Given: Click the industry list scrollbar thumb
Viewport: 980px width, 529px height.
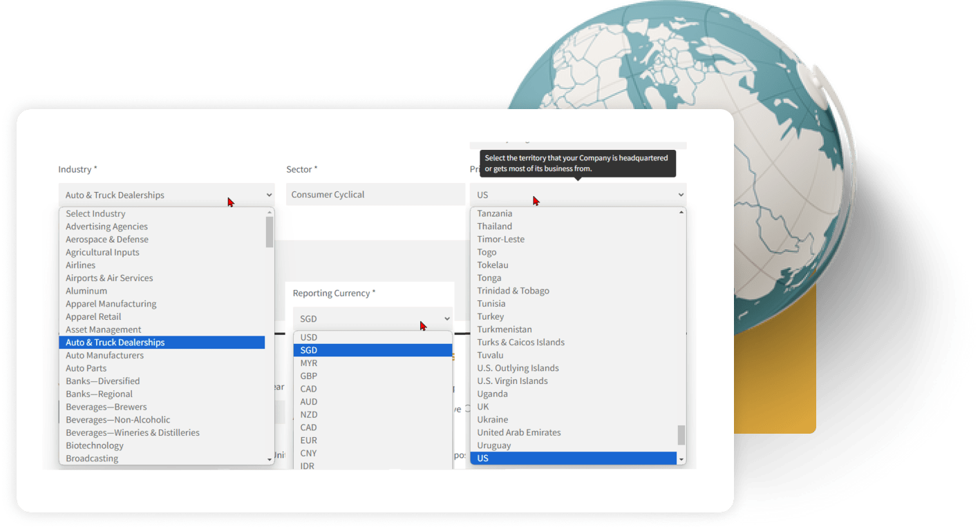Looking at the screenshot, I should 270,231.
